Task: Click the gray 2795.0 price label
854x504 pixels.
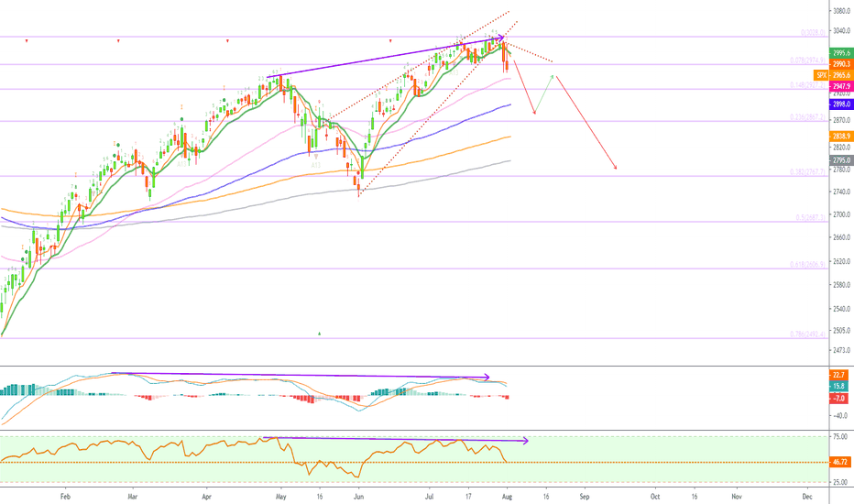Action: point(841,160)
